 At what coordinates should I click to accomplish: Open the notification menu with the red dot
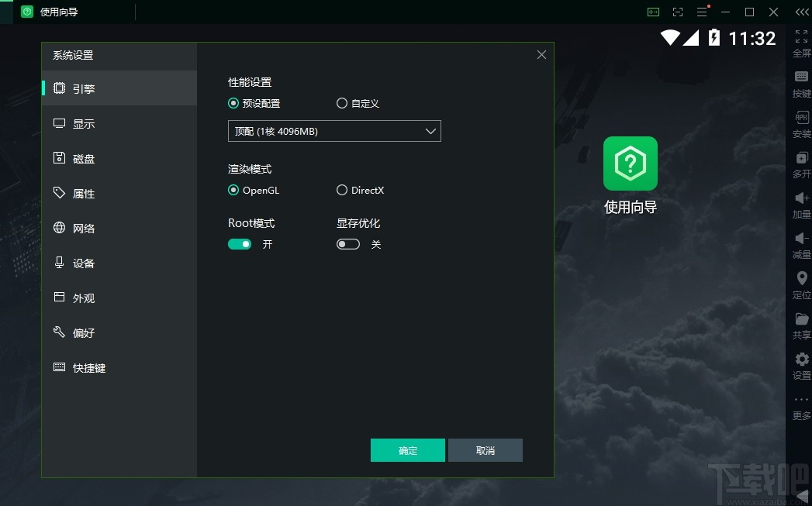[x=703, y=12]
